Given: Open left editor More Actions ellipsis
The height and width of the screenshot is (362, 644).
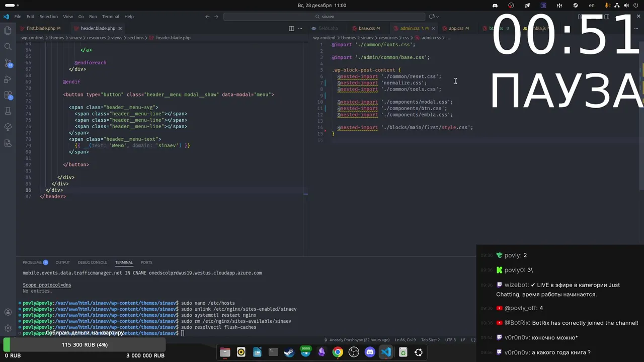Looking at the screenshot, I should [301, 28].
